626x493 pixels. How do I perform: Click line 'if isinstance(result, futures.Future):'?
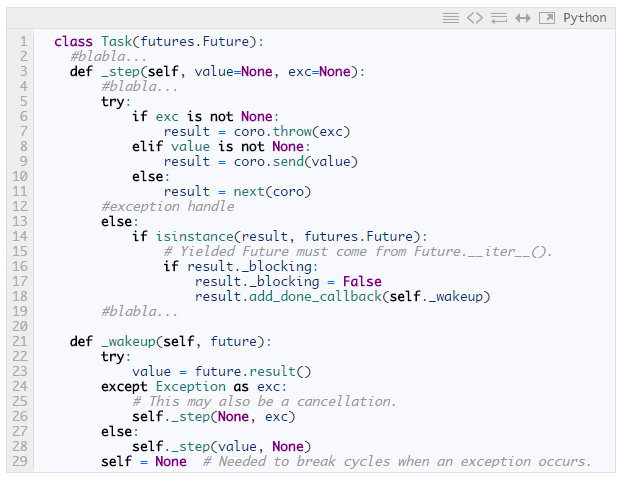coord(280,236)
